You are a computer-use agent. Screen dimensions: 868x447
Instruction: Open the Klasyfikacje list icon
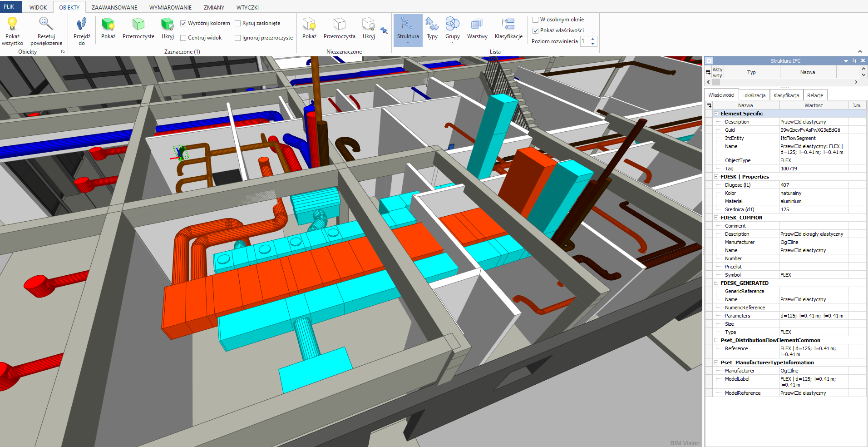tap(508, 24)
